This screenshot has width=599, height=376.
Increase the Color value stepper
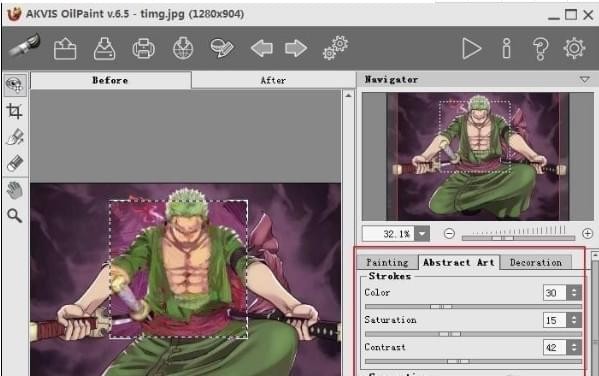(574, 290)
